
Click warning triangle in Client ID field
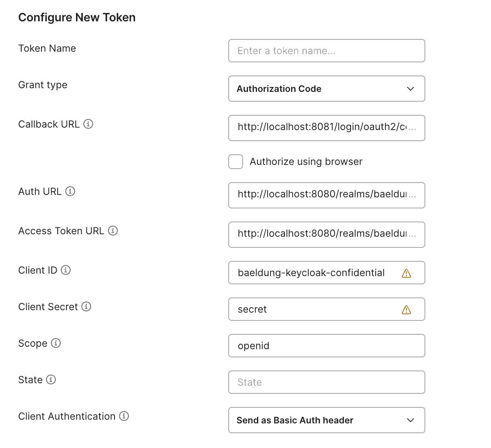pyautogui.click(x=406, y=273)
